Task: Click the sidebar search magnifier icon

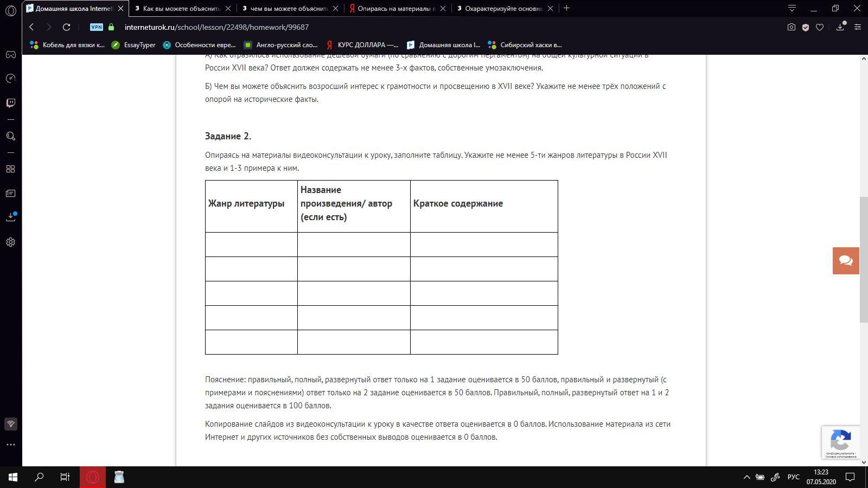Action: 11,136
